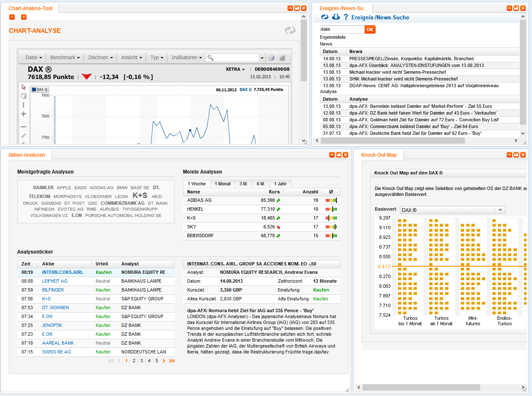This screenshot has width=532, height=396.
Task: Collapse the Chart-Analyse-Tool window
Action: (290, 8)
